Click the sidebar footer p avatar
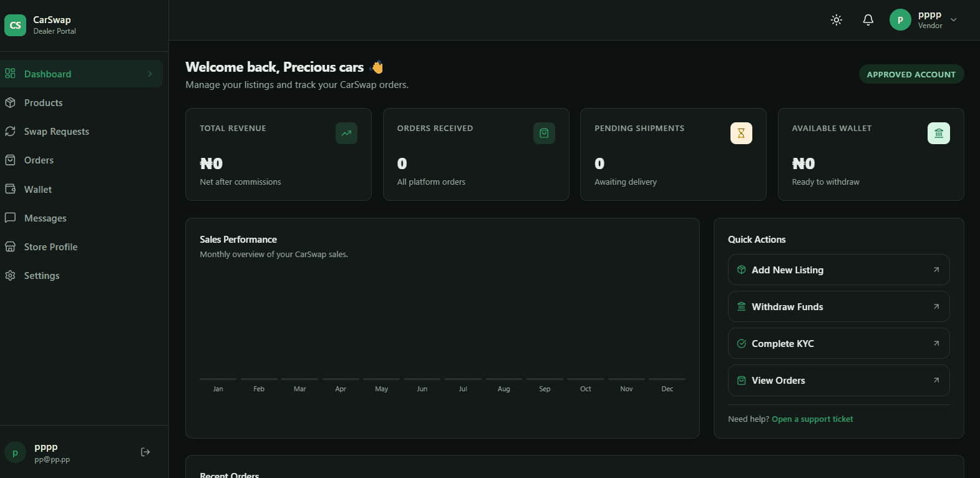980x478 pixels. pyautogui.click(x=15, y=452)
